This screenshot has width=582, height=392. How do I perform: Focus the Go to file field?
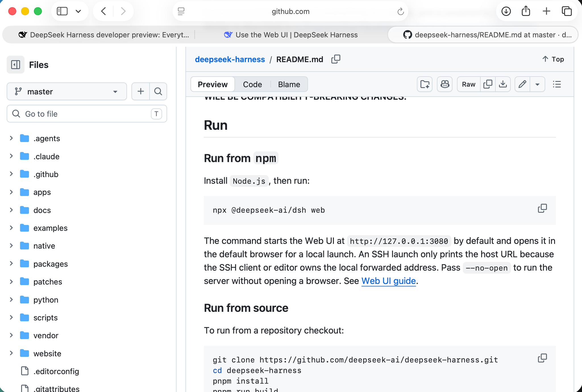tap(87, 114)
